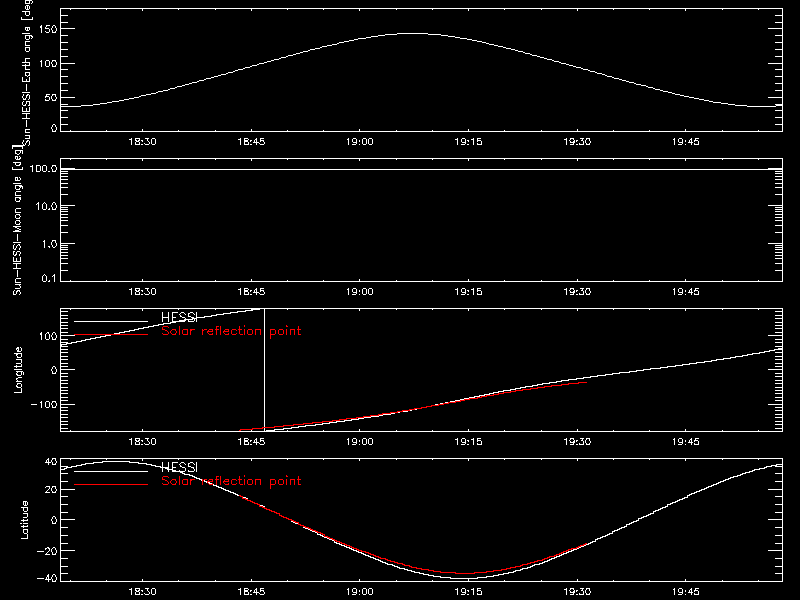Click the 19:00 label under Earth angle plot
The width and height of the screenshot is (800, 600).
click(359, 142)
